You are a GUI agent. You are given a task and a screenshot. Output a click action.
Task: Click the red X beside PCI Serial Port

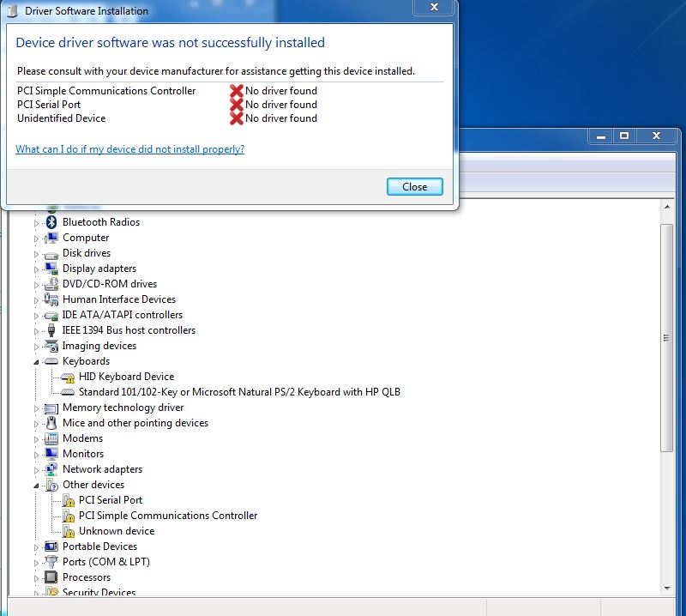tap(238, 104)
